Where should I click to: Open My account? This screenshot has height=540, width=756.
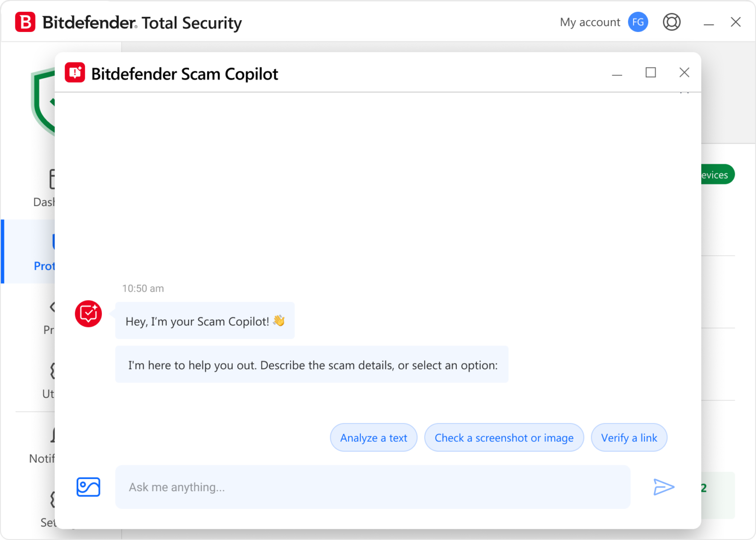(x=590, y=22)
